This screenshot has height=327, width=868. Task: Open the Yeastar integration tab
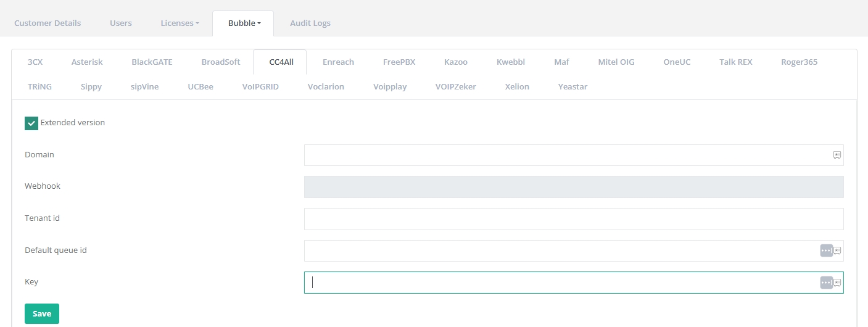click(x=572, y=87)
